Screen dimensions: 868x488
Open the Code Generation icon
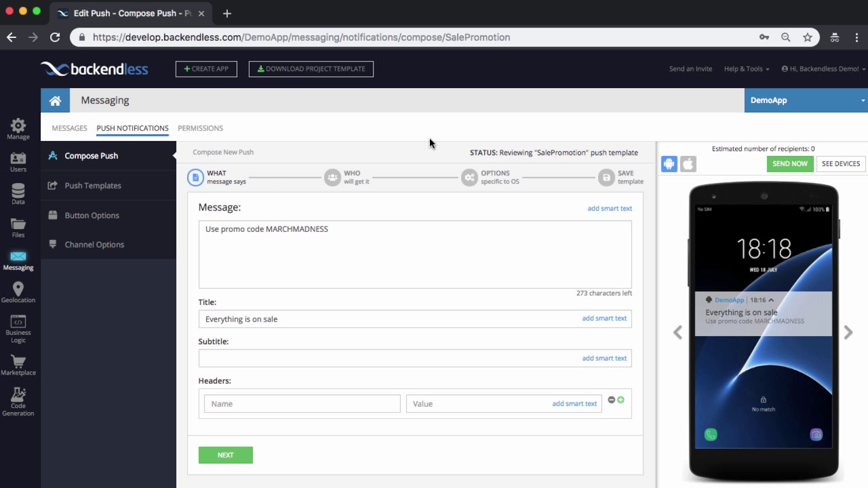(18, 394)
